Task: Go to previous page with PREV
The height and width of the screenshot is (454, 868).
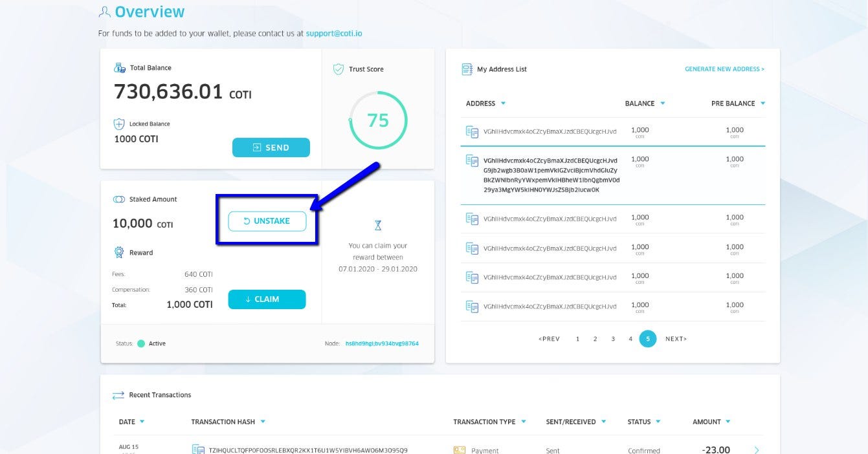Action: tap(549, 339)
